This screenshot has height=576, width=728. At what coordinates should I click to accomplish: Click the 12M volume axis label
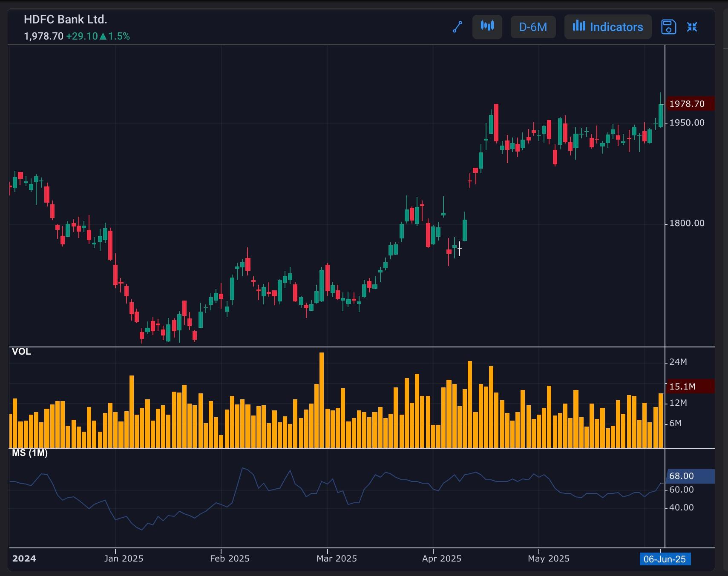tap(678, 403)
